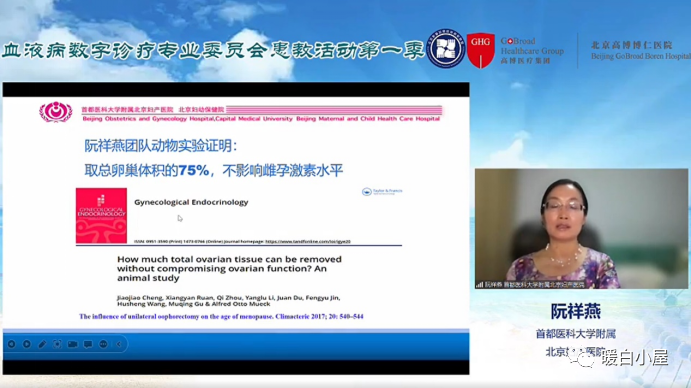Viewport: 691px width, 388px height.
Task: Go to previous slide arrow in slideshow toolbar
Action: pos(12,344)
